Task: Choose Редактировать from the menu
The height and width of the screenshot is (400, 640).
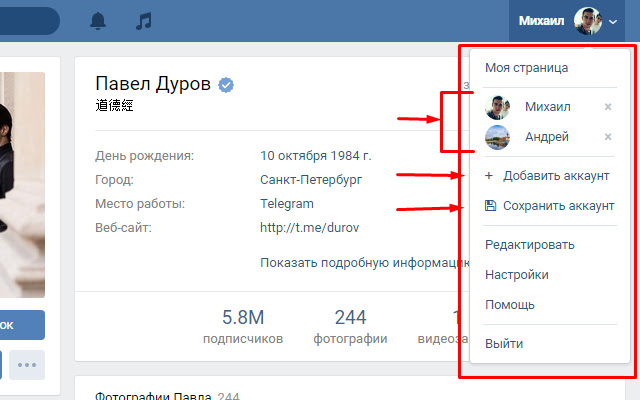Action: pyautogui.click(x=529, y=245)
